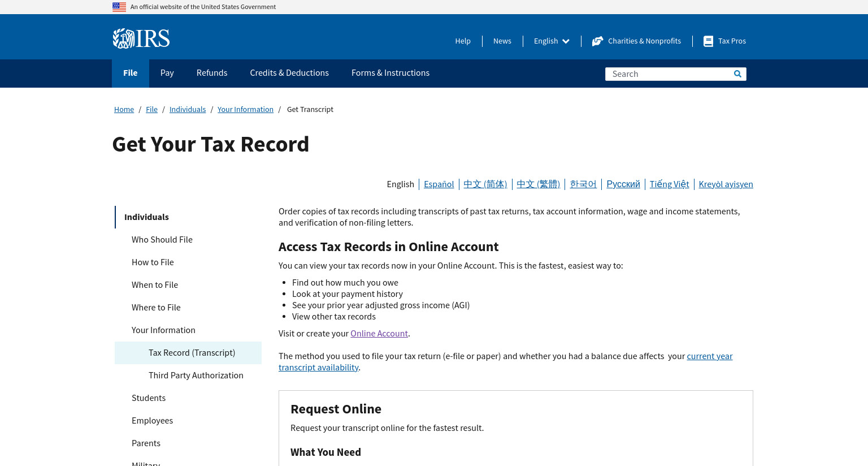The height and width of the screenshot is (466, 868).
Task: Switch page language to Kreyòl ayisyen
Action: [x=726, y=184]
